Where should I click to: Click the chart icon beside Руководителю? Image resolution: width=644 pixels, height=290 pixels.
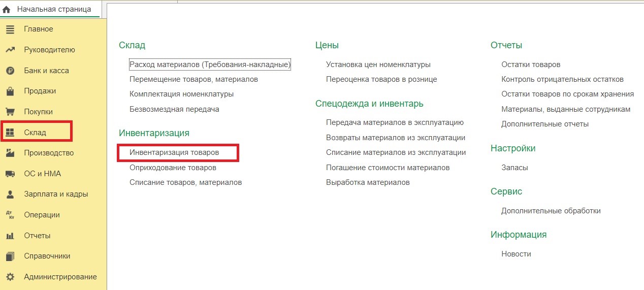tap(10, 50)
